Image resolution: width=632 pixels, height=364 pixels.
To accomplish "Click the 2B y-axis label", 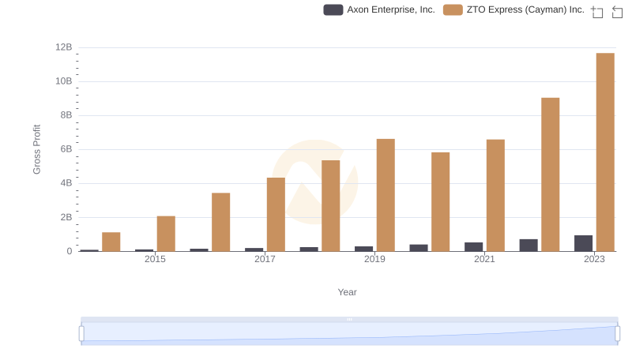I will (66, 217).
